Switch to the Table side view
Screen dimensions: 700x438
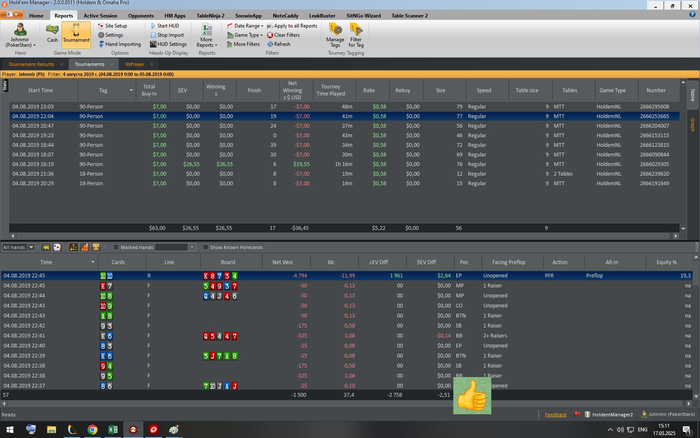(693, 95)
